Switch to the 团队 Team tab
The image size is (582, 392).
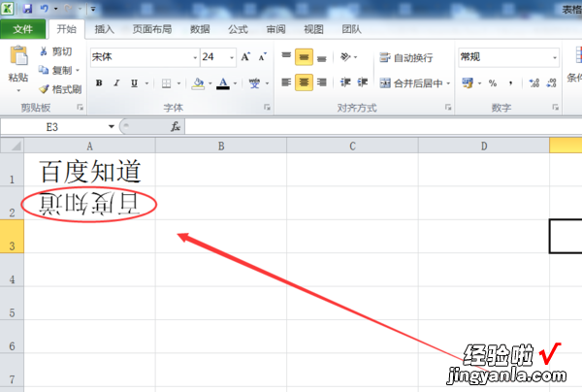point(351,29)
